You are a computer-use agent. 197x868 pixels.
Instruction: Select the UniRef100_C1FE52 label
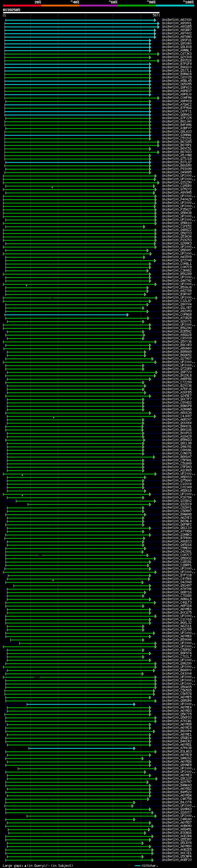click(x=177, y=226)
